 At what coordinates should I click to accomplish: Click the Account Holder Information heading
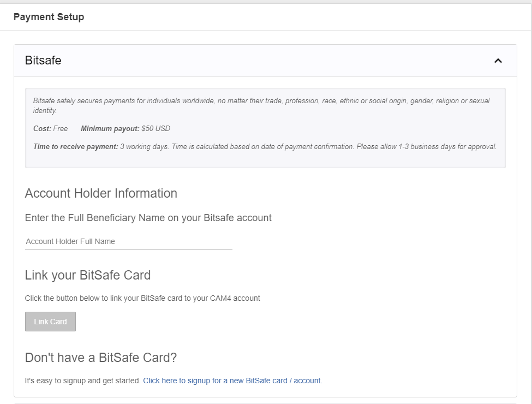tap(101, 193)
